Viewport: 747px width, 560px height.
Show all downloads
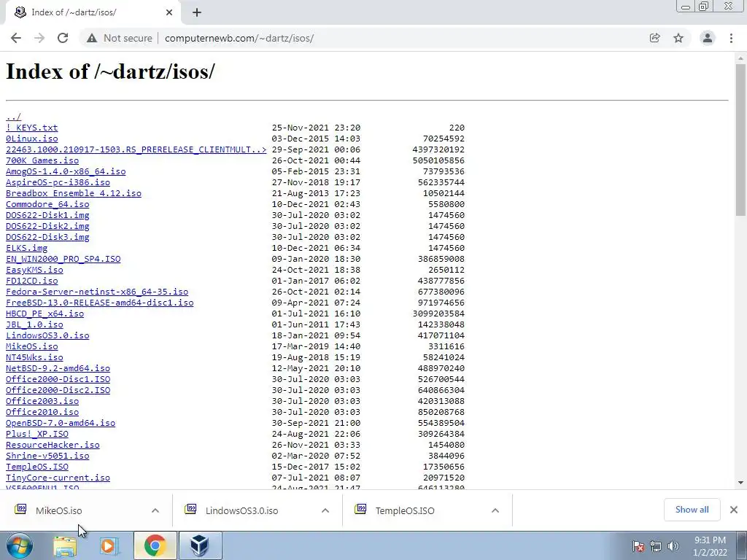692,510
